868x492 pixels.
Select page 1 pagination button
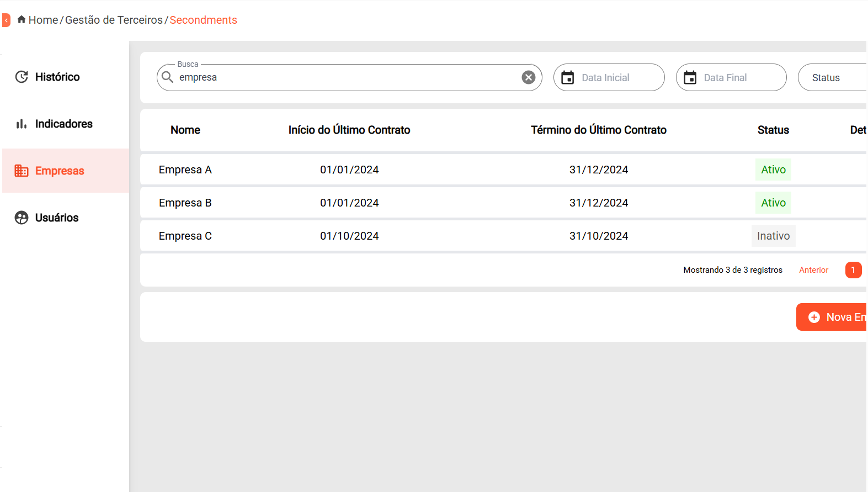(x=853, y=270)
